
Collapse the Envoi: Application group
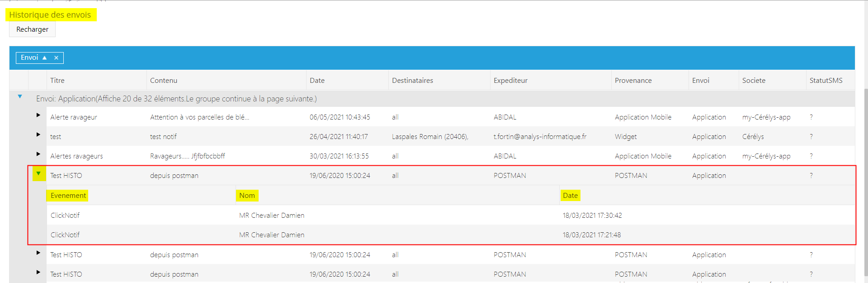[20, 96]
